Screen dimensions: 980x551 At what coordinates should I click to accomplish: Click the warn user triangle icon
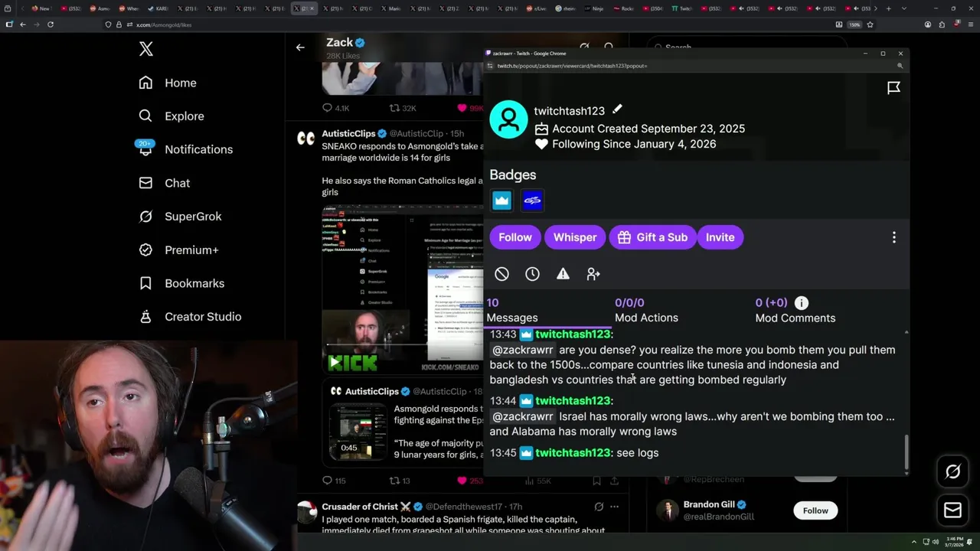pos(563,274)
